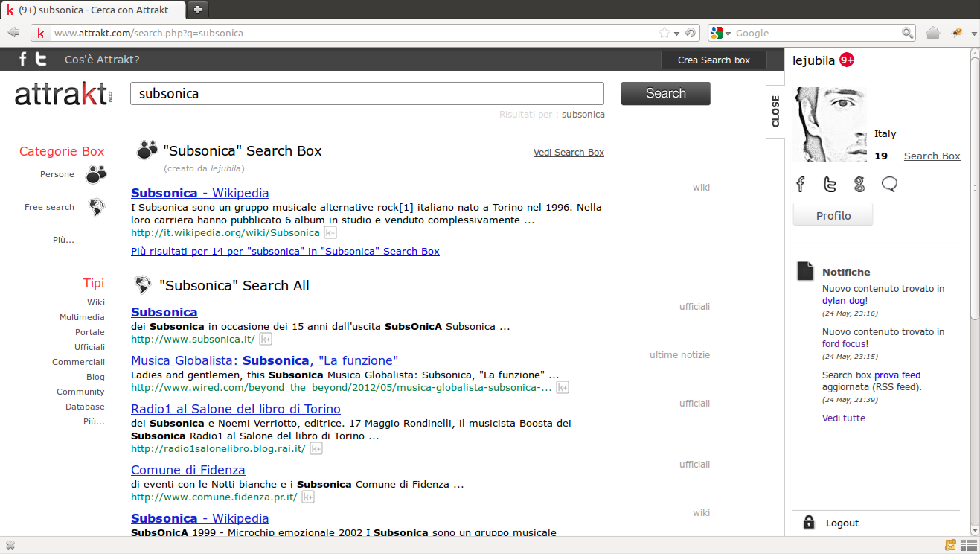Viewport: 980px width, 554px height.
Task: Expand Più... under Tipi
Action: pyautogui.click(x=94, y=421)
